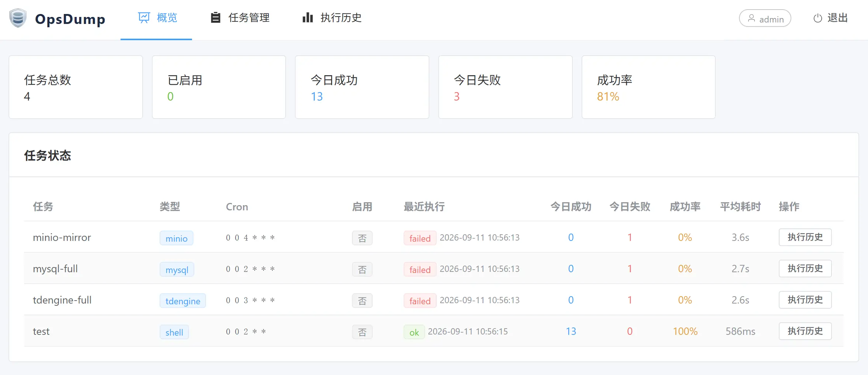Click the OpsDump database logo icon
The width and height of the screenshot is (868, 375).
point(18,18)
